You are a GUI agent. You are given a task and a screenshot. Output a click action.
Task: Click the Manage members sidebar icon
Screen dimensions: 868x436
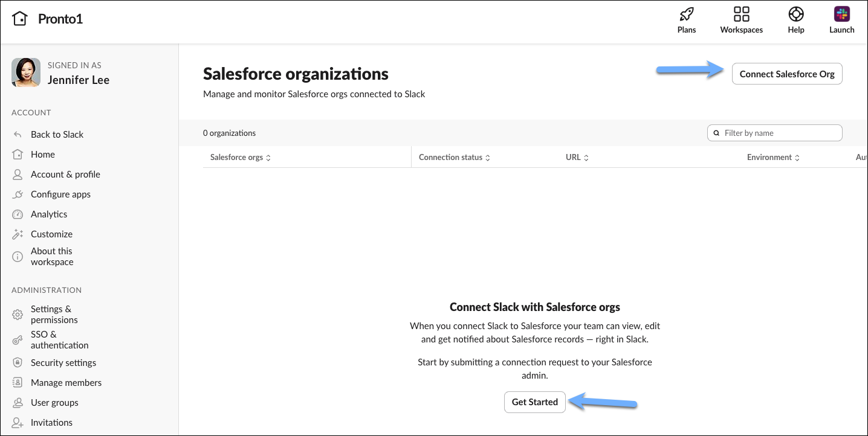point(18,382)
